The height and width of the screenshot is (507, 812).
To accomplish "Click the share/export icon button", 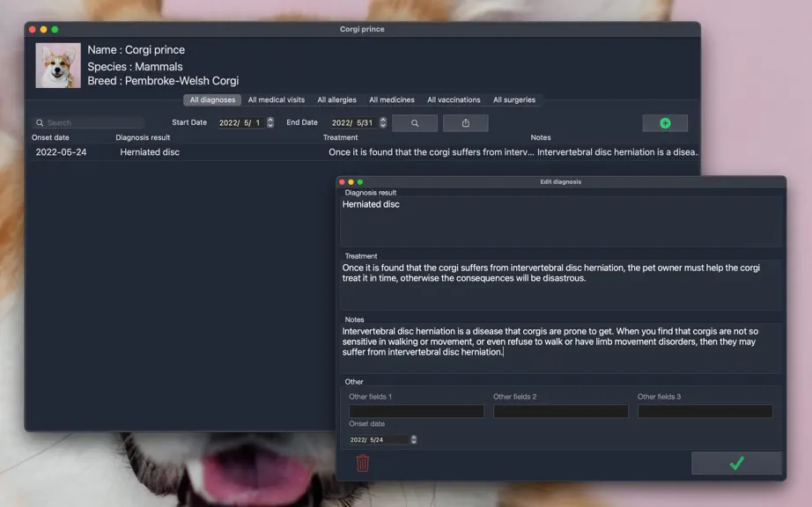I will 465,123.
